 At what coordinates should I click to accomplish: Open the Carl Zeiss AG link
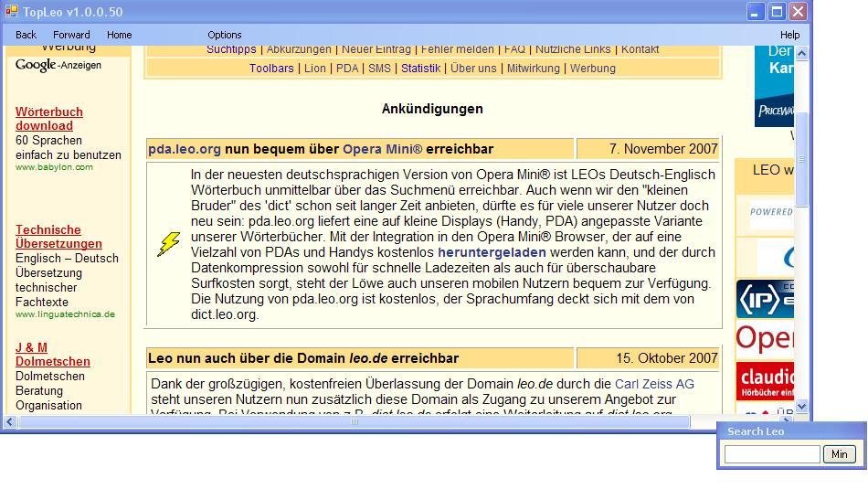pyautogui.click(x=654, y=384)
